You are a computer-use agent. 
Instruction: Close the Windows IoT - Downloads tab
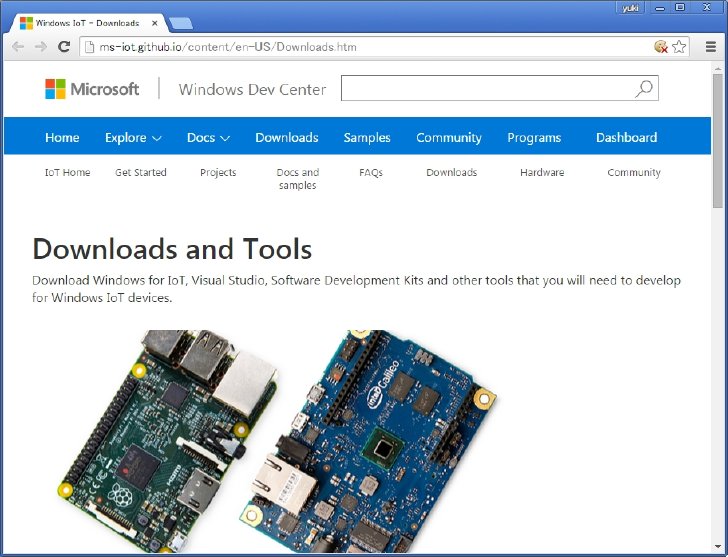[x=155, y=23]
